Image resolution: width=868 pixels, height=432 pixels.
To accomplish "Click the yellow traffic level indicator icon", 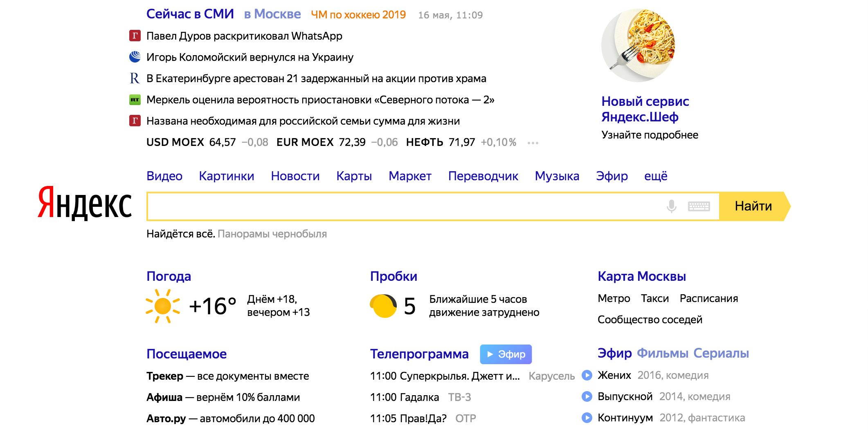I will 383,306.
